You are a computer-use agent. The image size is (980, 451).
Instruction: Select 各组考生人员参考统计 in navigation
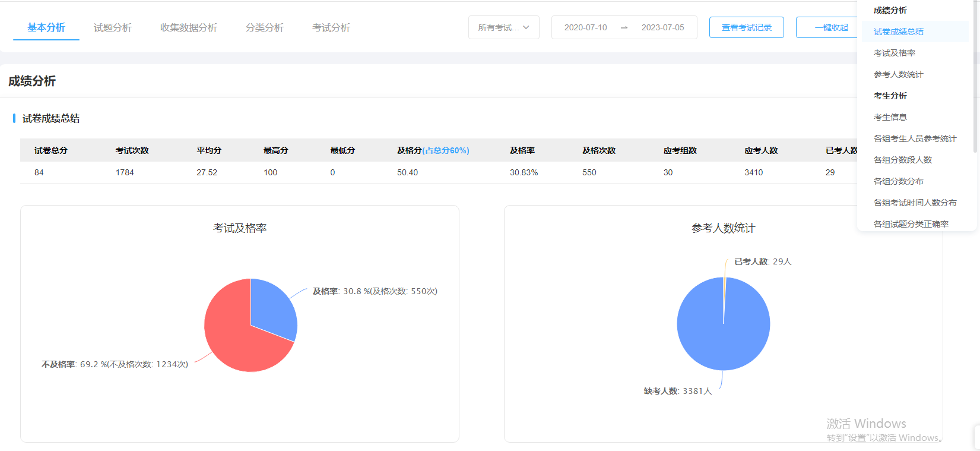915,138
